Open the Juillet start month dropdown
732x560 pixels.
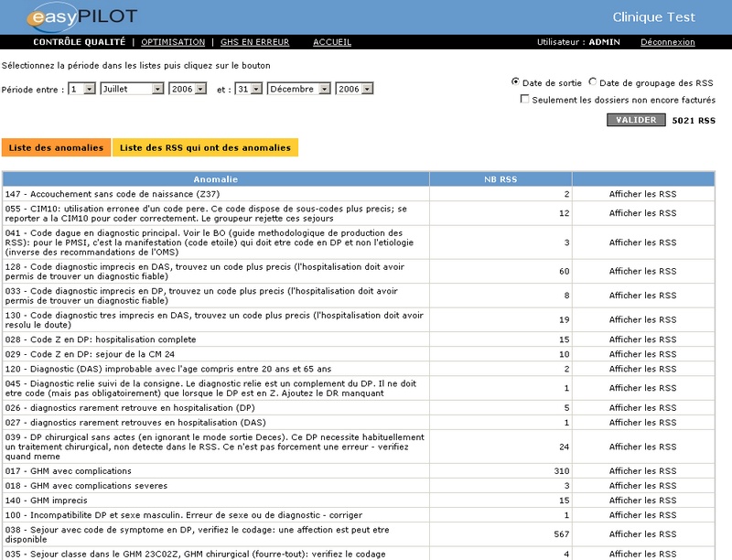(x=132, y=89)
